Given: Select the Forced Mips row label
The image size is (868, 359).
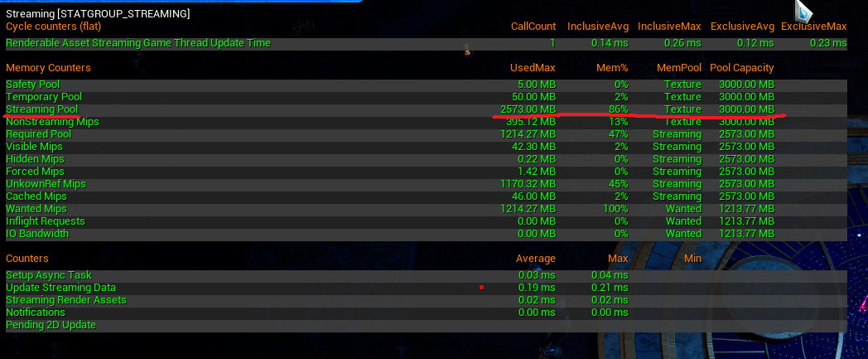Looking at the screenshot, I should point(35,171).
